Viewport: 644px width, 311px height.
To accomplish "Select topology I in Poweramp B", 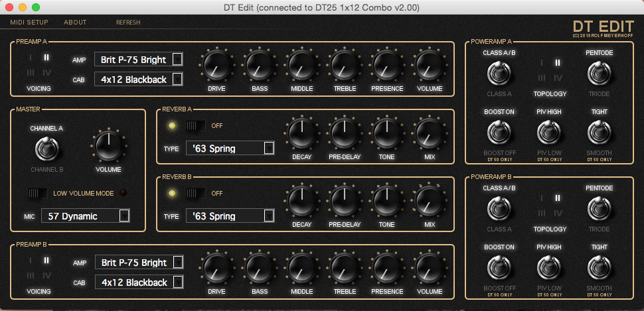I will (x=542, y=198).
